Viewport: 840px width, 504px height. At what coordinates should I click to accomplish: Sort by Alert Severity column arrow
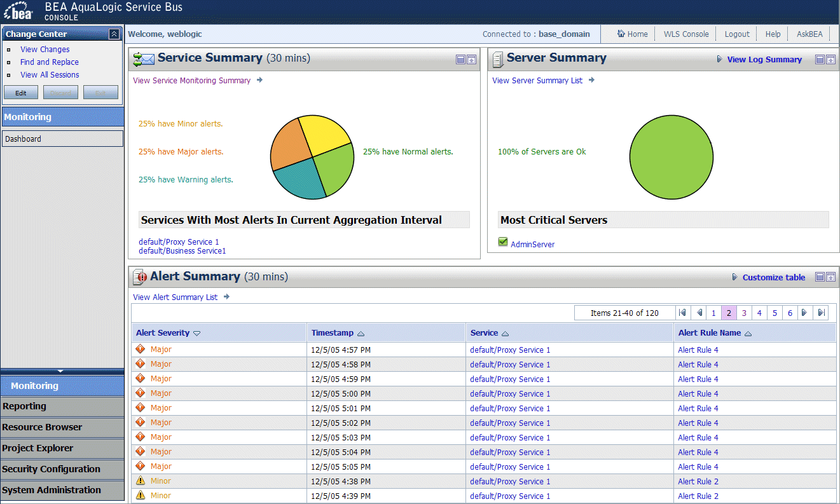[196, 334]
